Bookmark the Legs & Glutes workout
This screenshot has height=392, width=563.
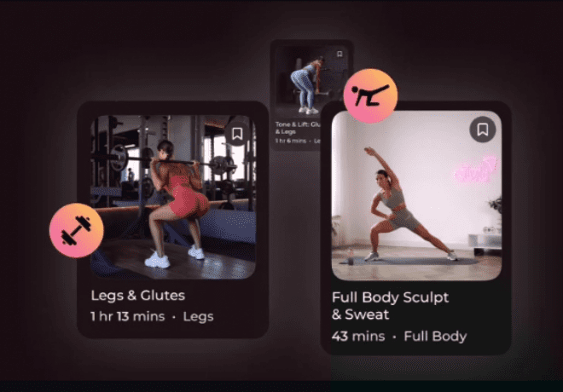point(236,134)
